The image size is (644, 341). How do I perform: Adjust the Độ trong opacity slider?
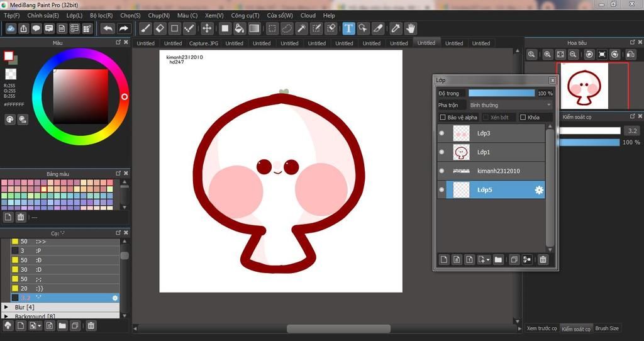click(x=501, y=93)
